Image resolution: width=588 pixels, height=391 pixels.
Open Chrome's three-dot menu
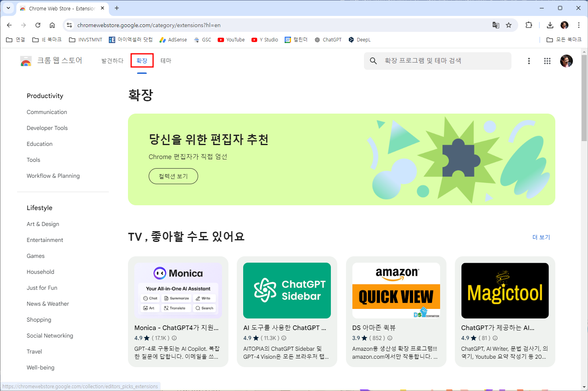click(x=579, y=25)
